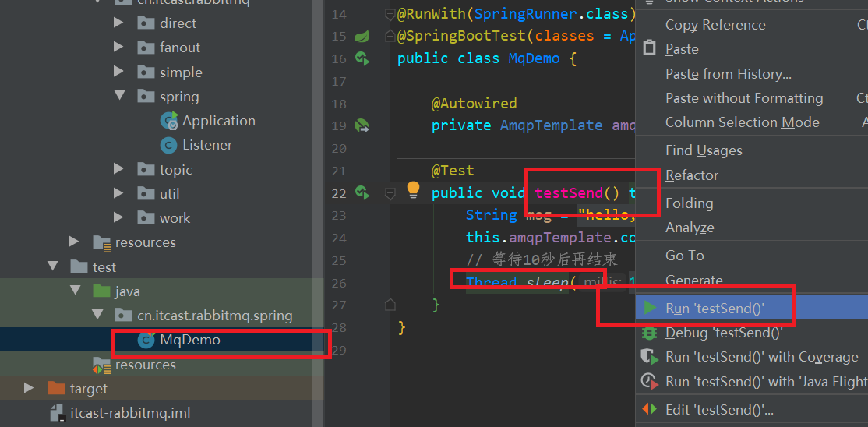Viewport: 868px width, 427px height.
Task: Expand the main resources folder arrow
Action: (74, 242)
